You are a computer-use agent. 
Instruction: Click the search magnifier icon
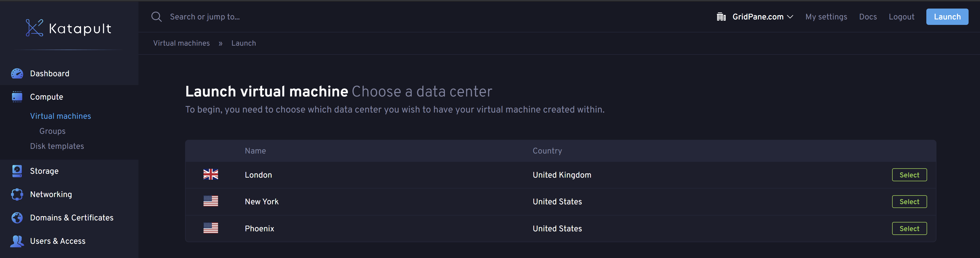156,17
